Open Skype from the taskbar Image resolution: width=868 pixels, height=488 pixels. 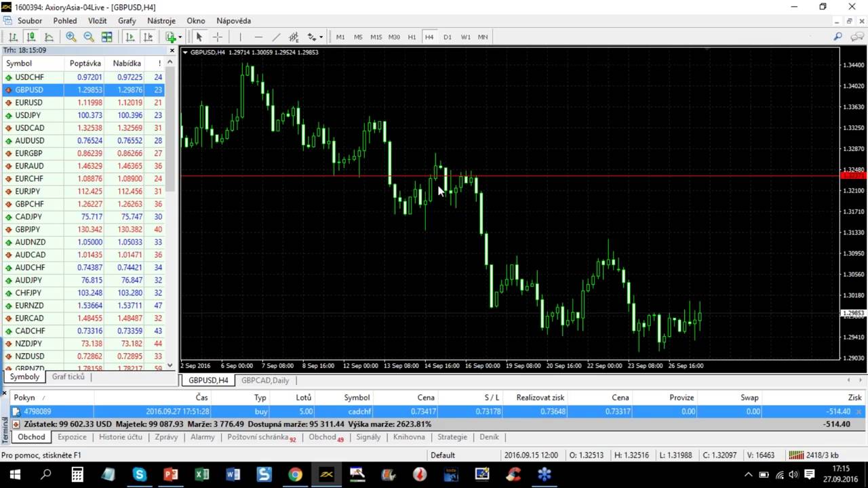click(x=139, y=474)
